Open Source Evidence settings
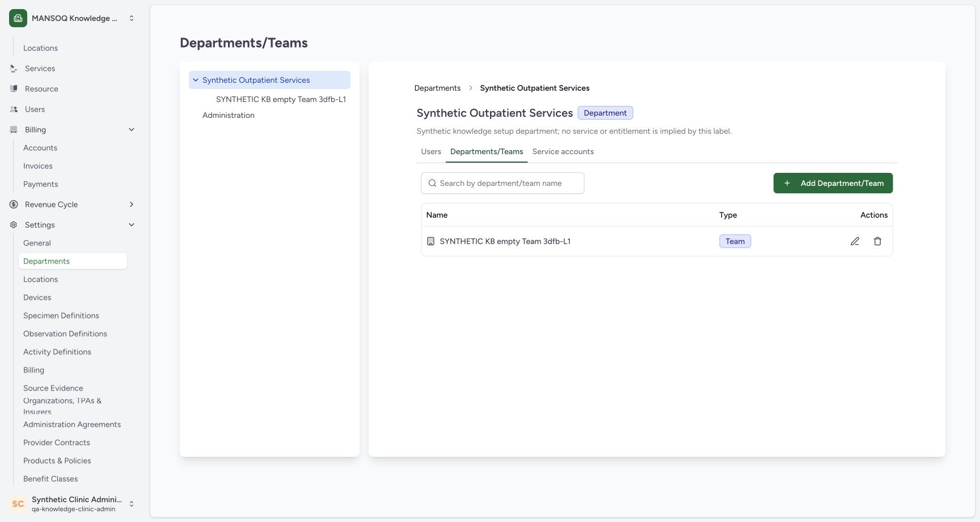Viewport: 980px width, 522px height. (53, 388)
